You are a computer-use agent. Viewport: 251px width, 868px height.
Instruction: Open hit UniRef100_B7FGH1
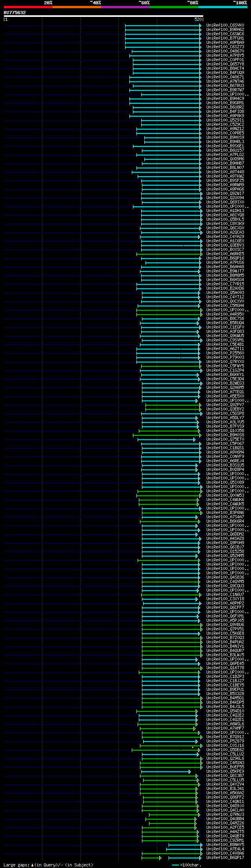tap(225, 38)
